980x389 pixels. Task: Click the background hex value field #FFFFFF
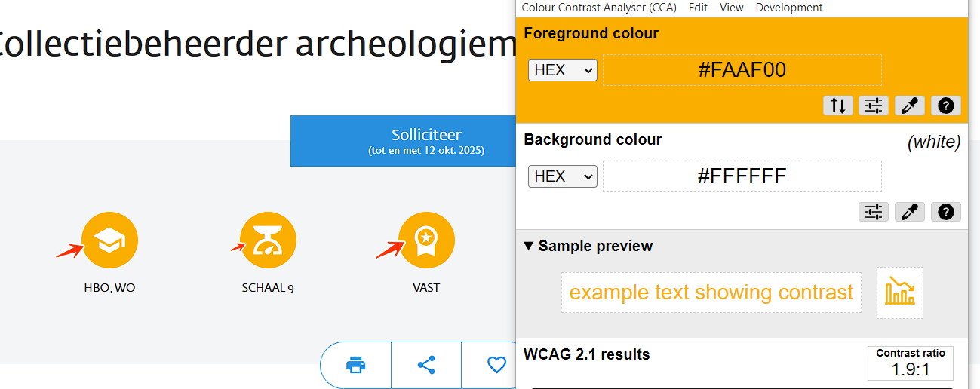[742, 176]
